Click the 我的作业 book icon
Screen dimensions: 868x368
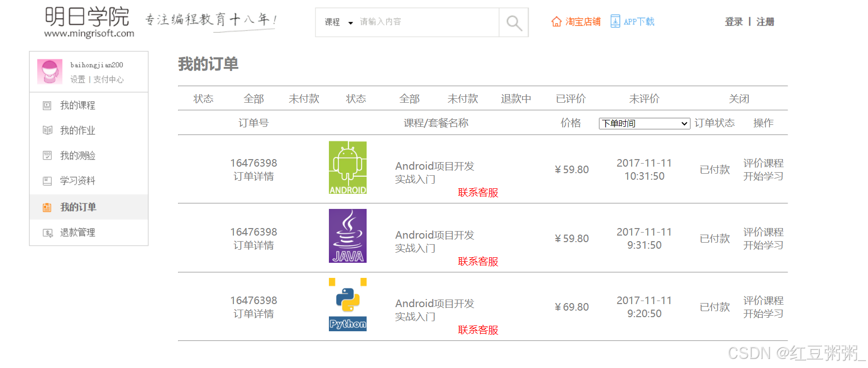[47, 130]
